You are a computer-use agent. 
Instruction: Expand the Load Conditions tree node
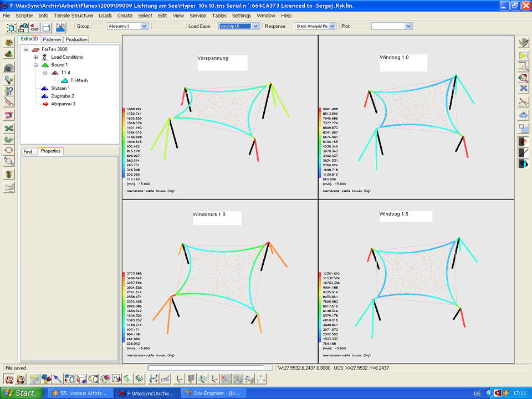coord(35,57)
